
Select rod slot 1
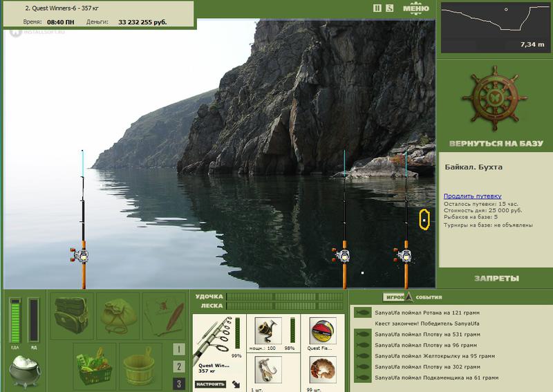179,349
